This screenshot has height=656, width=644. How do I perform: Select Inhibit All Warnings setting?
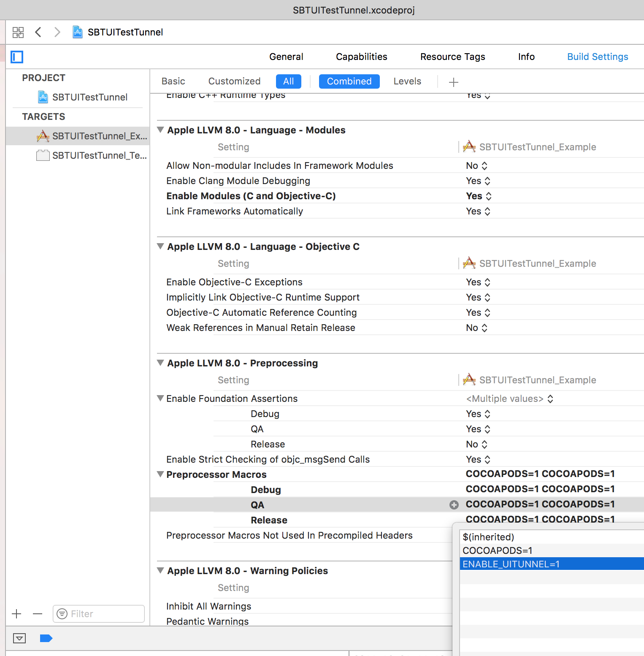[209, 606]
